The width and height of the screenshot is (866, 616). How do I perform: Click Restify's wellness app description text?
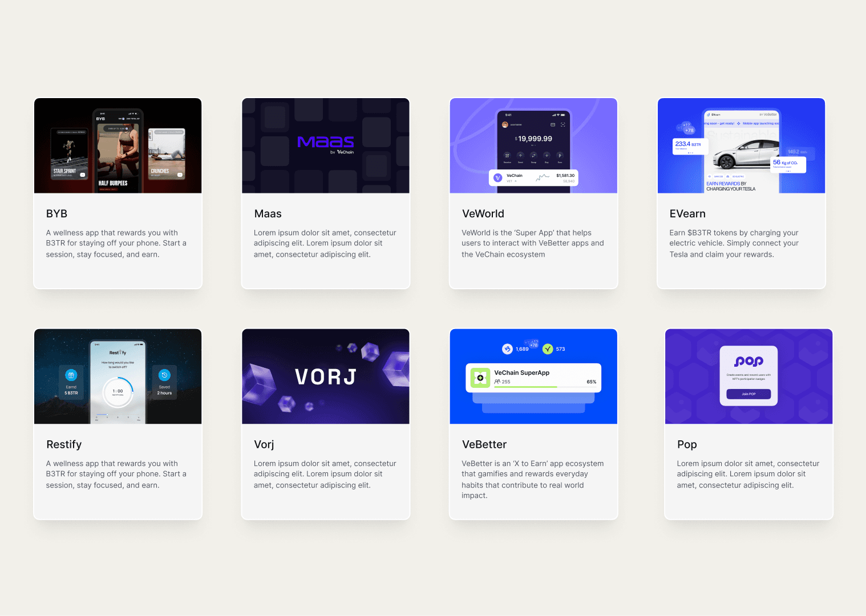pyautogui.click(x=116, y=474)
